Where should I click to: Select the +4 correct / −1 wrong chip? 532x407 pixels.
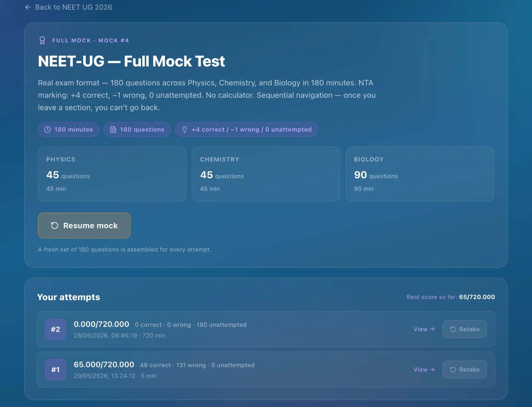point(246,130)
